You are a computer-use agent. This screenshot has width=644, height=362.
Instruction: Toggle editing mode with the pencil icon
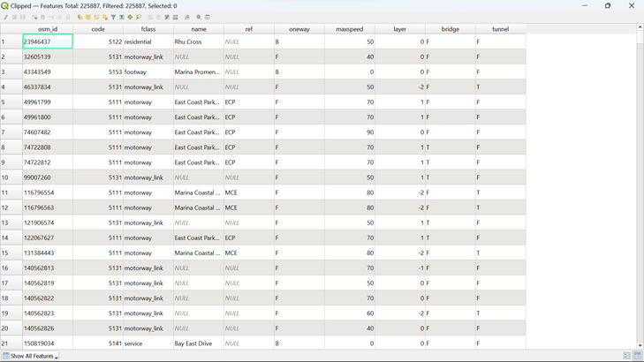5,17
